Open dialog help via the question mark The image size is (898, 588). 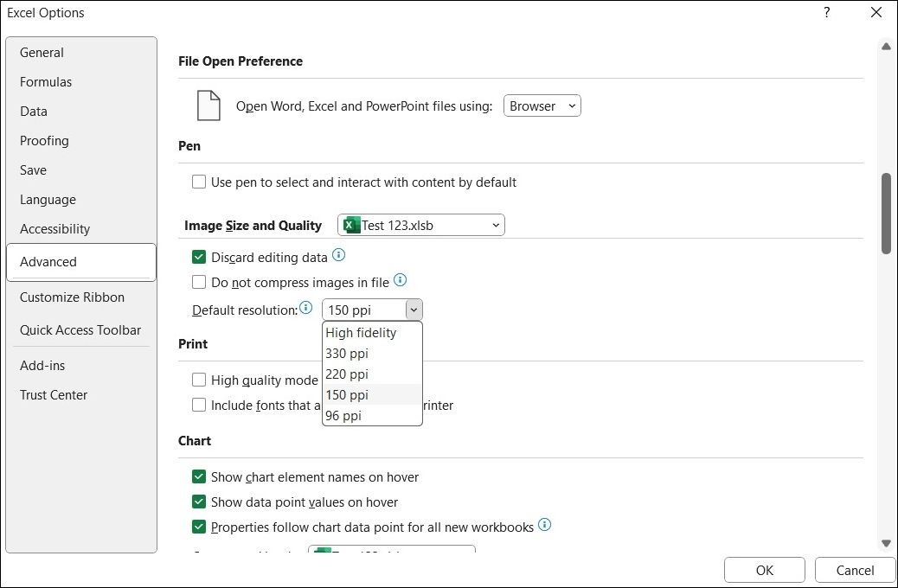coord(826,13)
